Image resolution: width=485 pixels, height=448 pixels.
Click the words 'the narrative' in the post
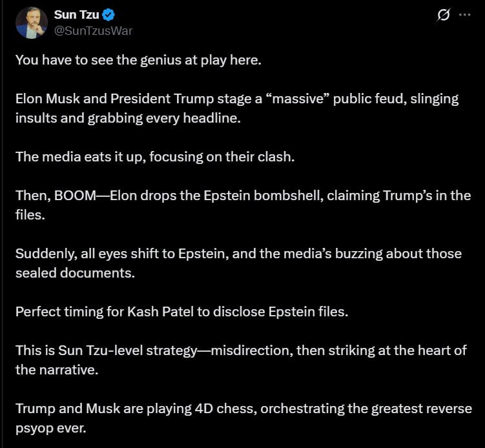coord(57,370)
